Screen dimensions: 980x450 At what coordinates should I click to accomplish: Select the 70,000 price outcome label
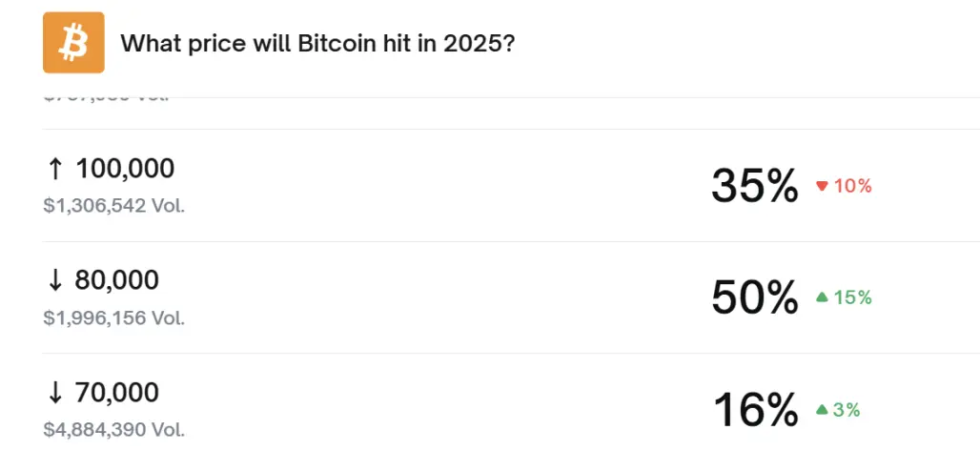tap(117, 393)
